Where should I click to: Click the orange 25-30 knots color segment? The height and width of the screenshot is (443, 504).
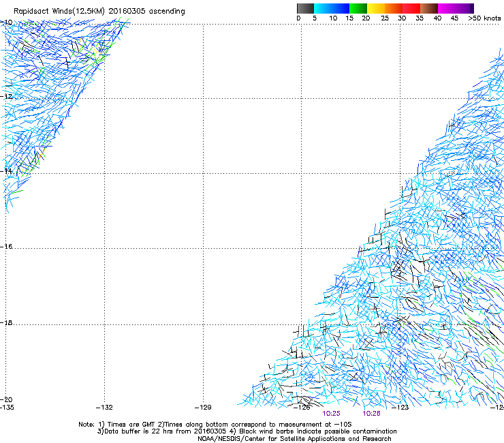[x=394, y=8]
